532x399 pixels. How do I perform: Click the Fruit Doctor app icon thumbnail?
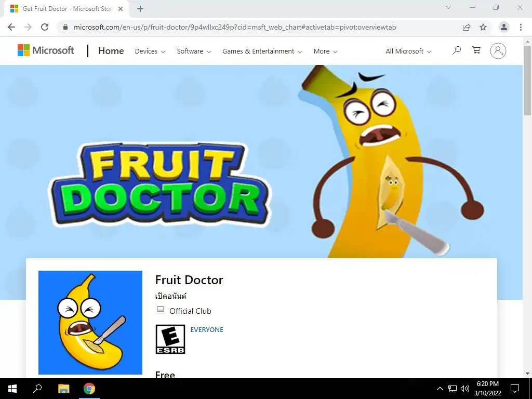pyautogui.click(x=90, y=322)
